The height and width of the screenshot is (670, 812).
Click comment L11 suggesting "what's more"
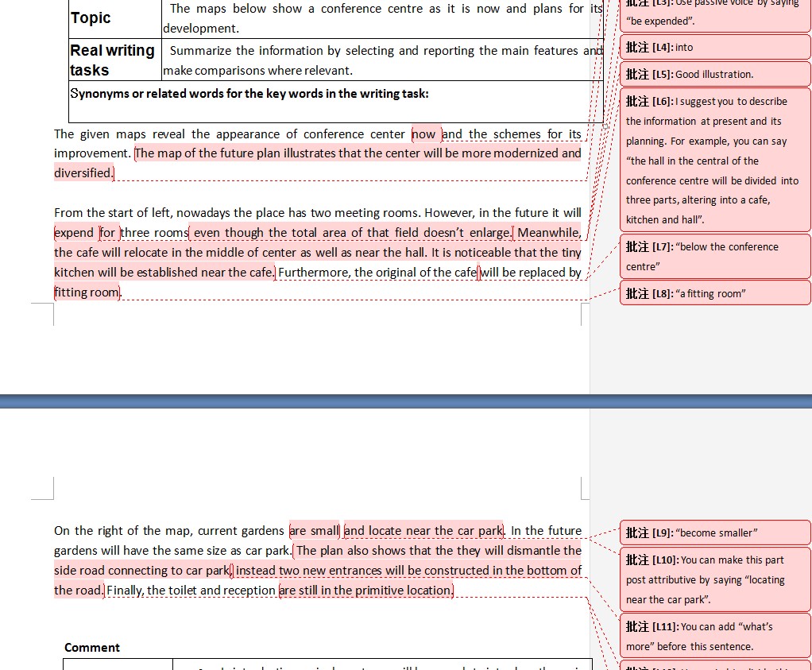point(714,637)
